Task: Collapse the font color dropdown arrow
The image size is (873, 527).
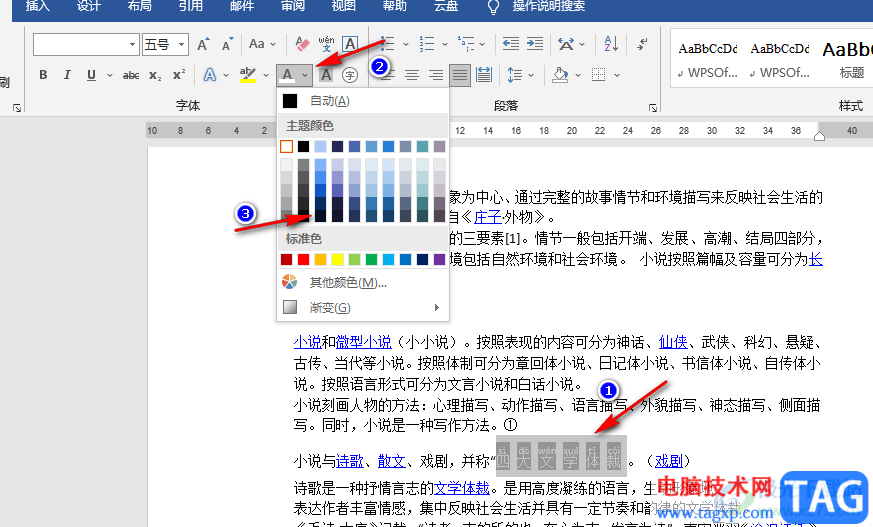Action: point(305,75)
